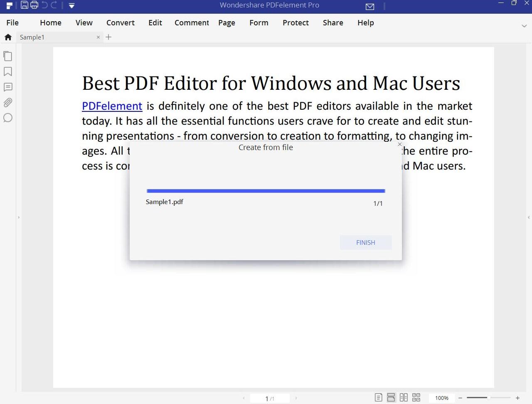532x404 pixels.
Task: Go to previous page arrow
Action: (x=244, y=398)
